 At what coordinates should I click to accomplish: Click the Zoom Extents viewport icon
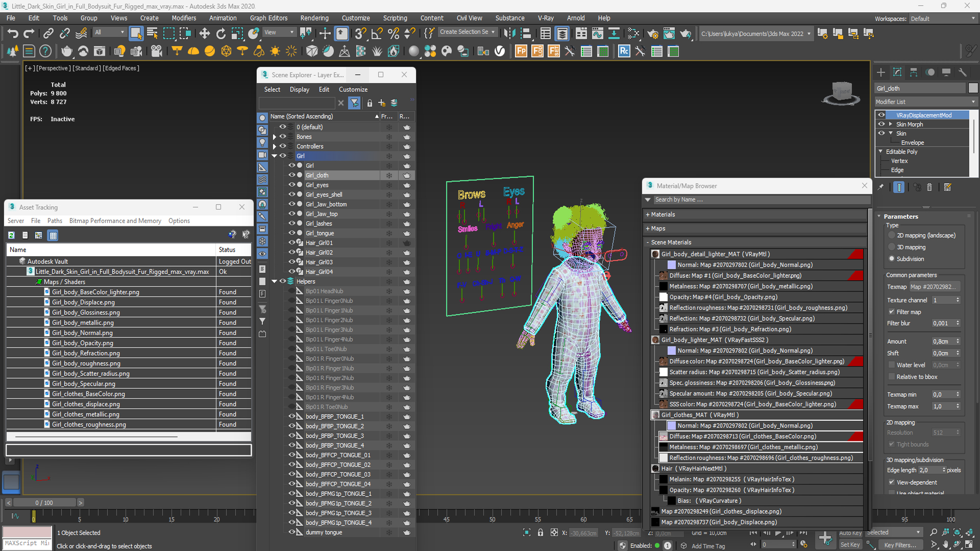[x=958, y=533]
